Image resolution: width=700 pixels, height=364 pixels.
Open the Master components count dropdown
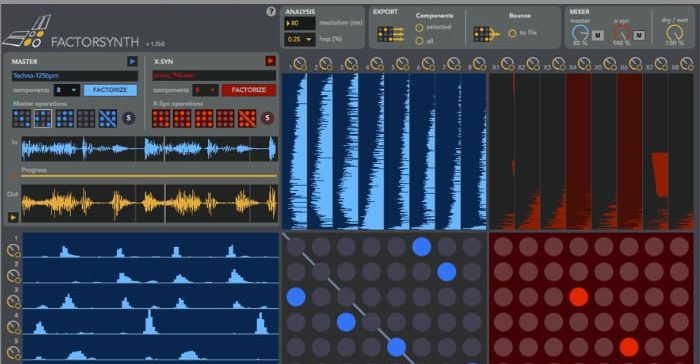pos(67,90)
